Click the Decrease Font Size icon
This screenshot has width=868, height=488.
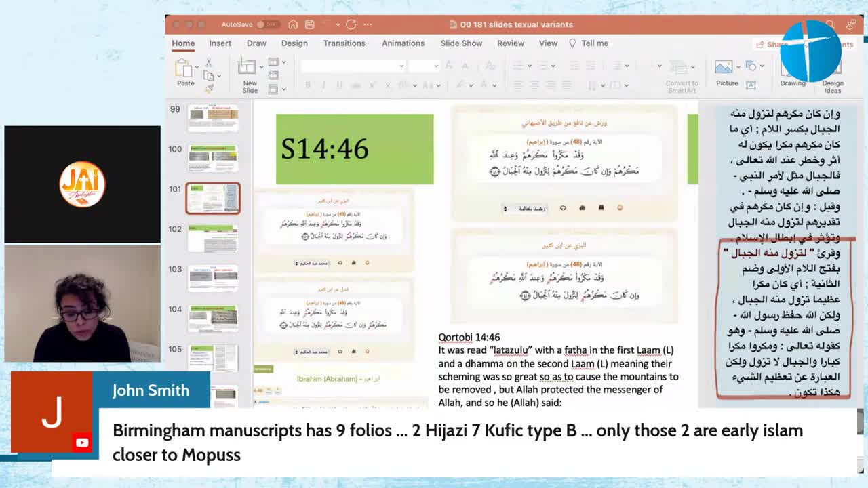[x=465, y=66]
